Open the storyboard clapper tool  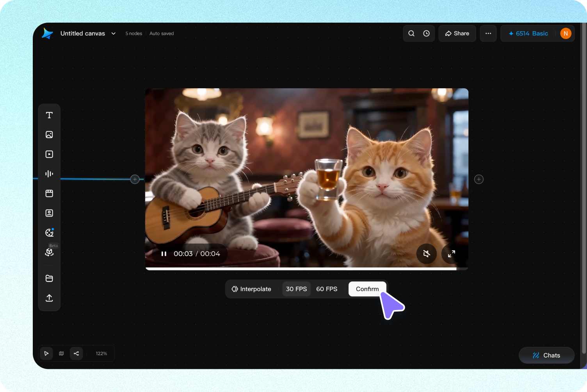click(49, 193)
